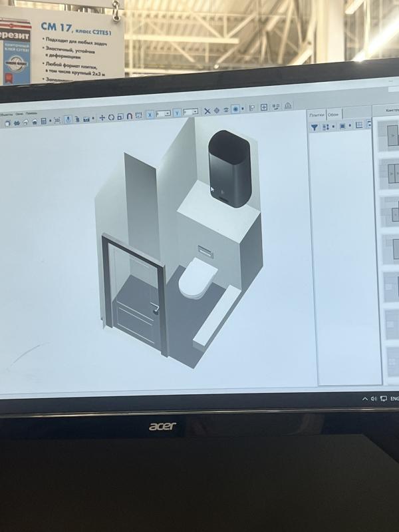The width and height of the screenshot is (399, 532).
Task: Toggle the highlighted mouse pointer mode button
Action: (x=68, y=119)
